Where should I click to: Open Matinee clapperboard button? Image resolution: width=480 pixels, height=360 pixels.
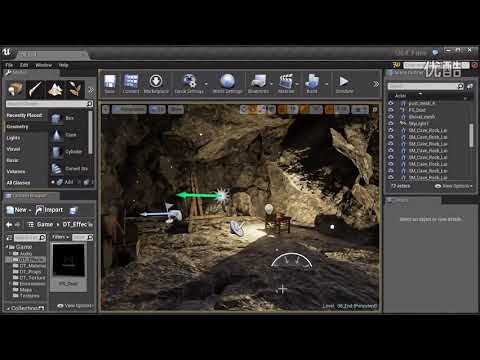click(286, 84)
